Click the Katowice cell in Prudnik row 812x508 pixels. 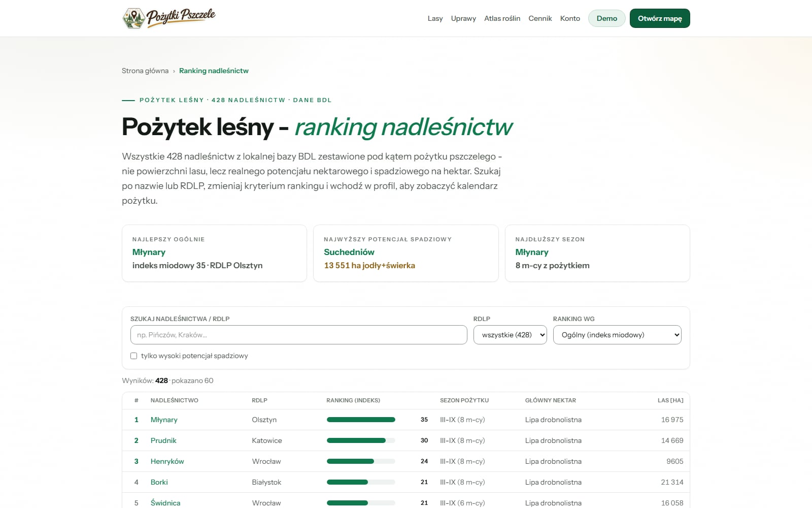point(267,440)
